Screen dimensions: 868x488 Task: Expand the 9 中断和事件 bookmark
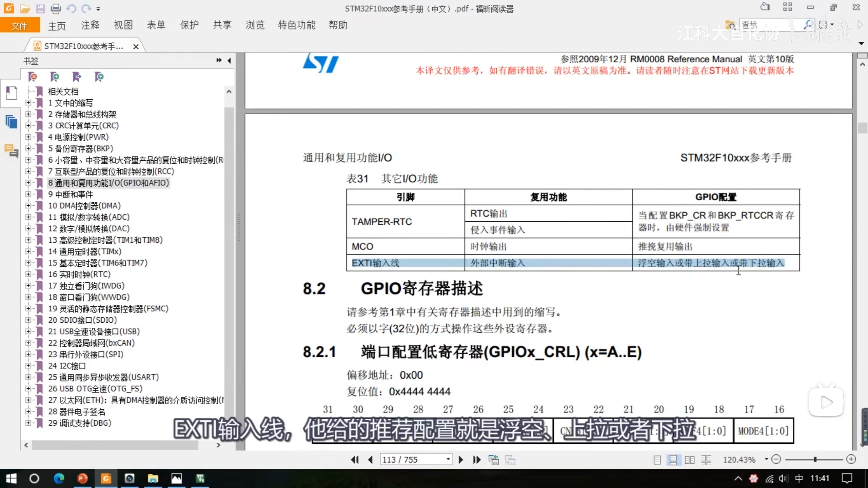point(28,194)
